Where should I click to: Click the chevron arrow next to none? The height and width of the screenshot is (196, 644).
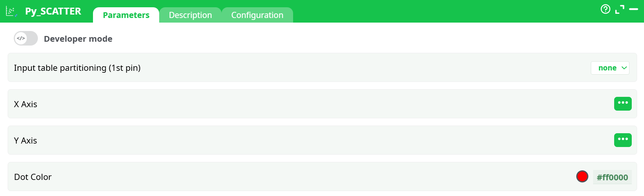(624, 68)
